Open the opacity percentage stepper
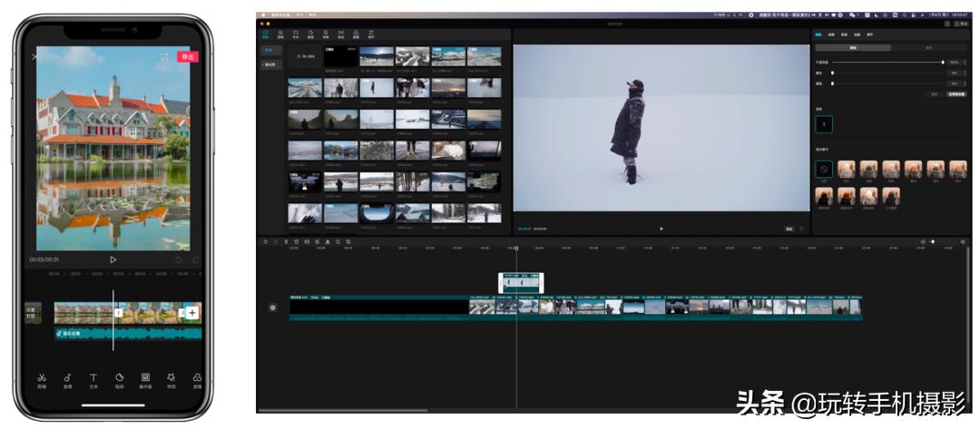The image size is (980, 430). pyautogui.click(x=954, y=62)
